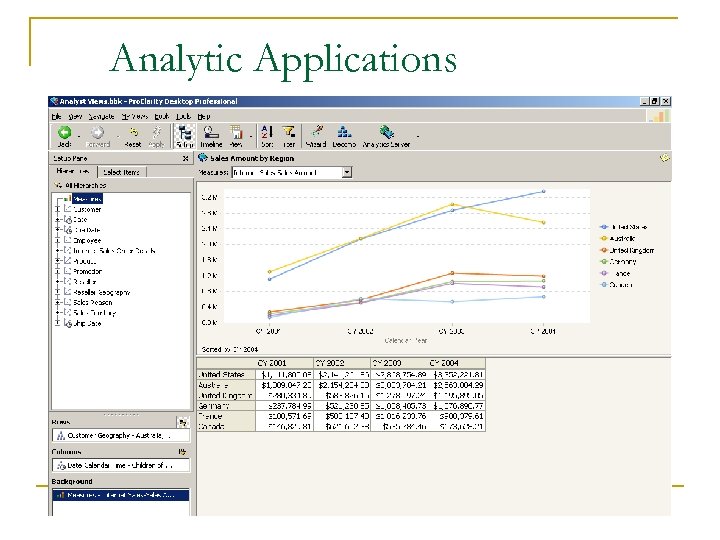The width and height of the screenshot is (720, 540).
Task: Click the Reset toolbar icon
Action: click(133, 132)
